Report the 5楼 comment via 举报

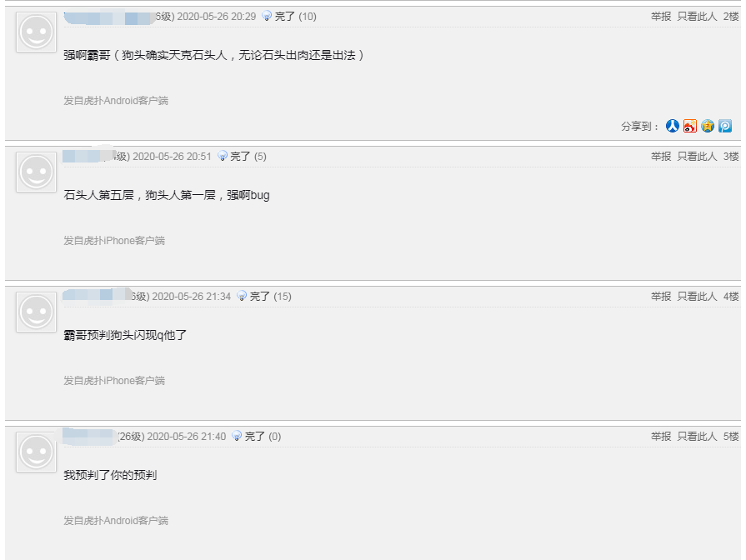tap(661, 437)
